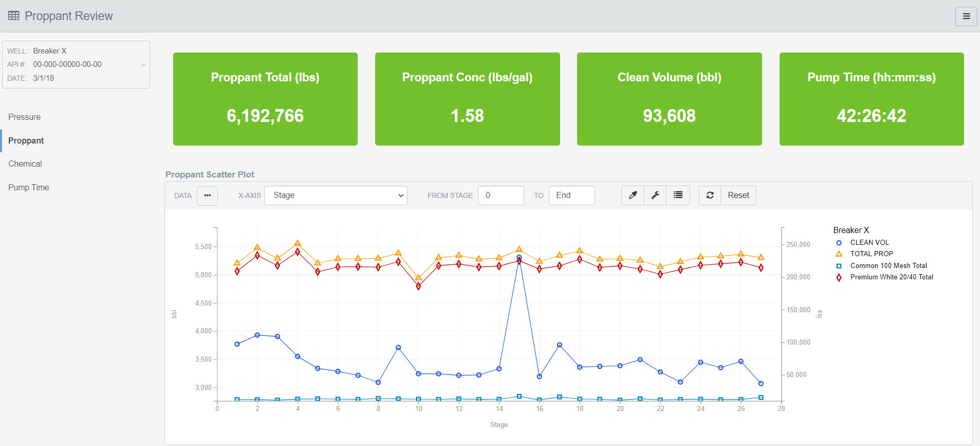The image size is (980, 446).
Task: Toggle the CLEAN VOL series in the legend
Action: coord(869,242)
